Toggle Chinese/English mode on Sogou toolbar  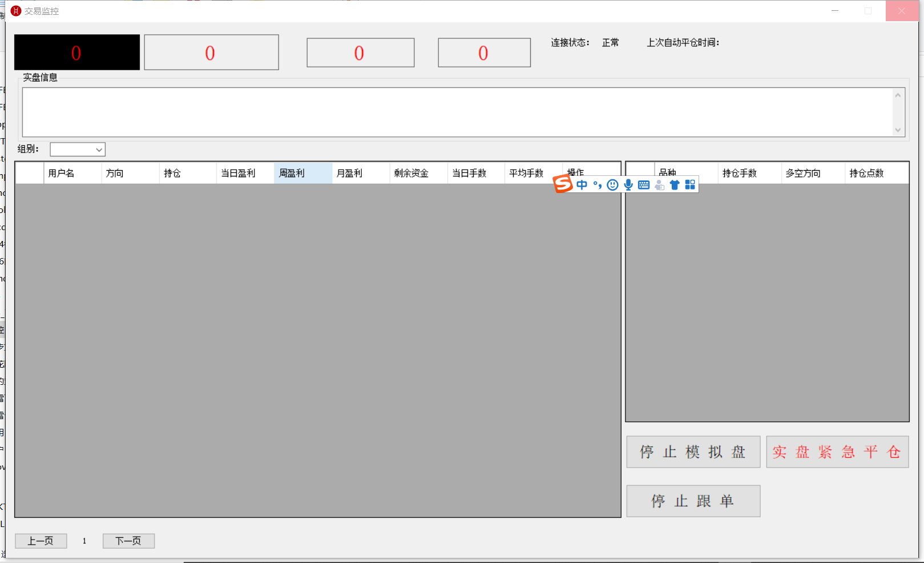coord(582,184)
